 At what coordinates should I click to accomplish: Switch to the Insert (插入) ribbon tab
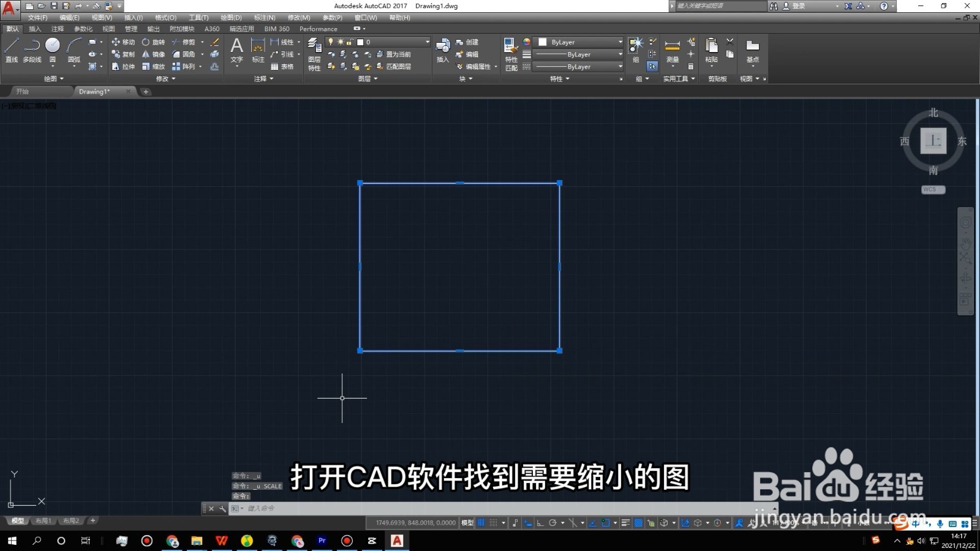point(35,29)
